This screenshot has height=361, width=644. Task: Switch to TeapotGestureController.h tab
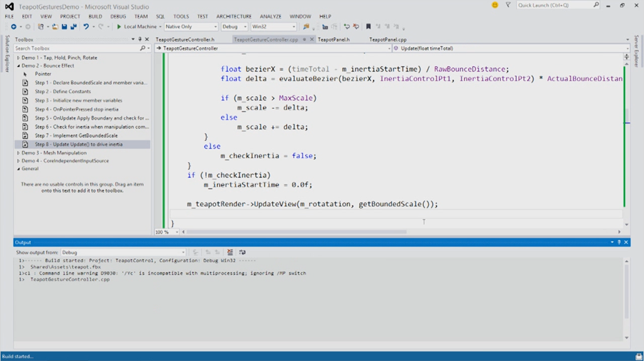185,40
